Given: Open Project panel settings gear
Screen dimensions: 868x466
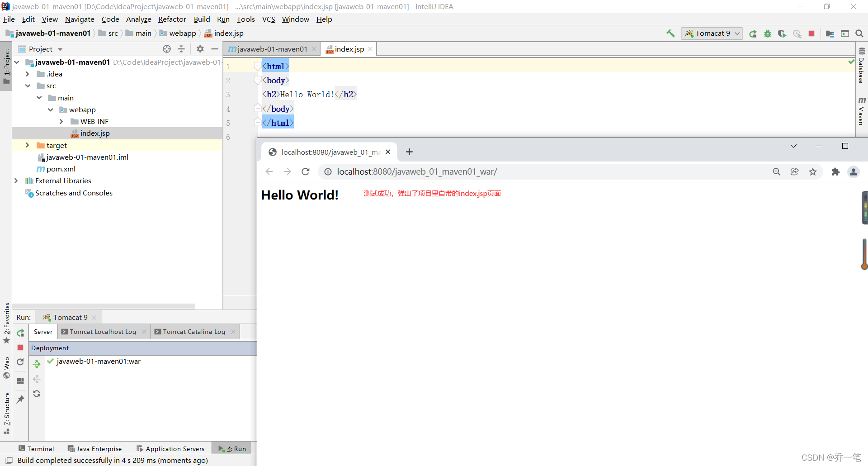Looking at the screenshot, I should point(200,49).
